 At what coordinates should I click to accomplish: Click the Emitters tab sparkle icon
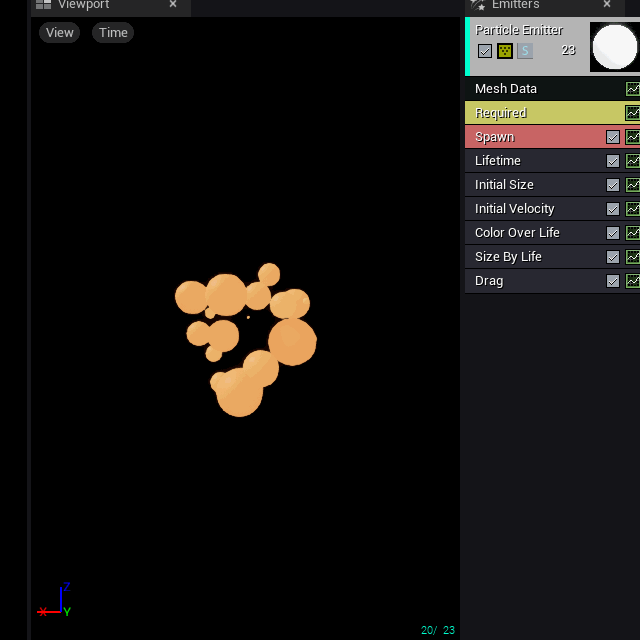point(478,5)
